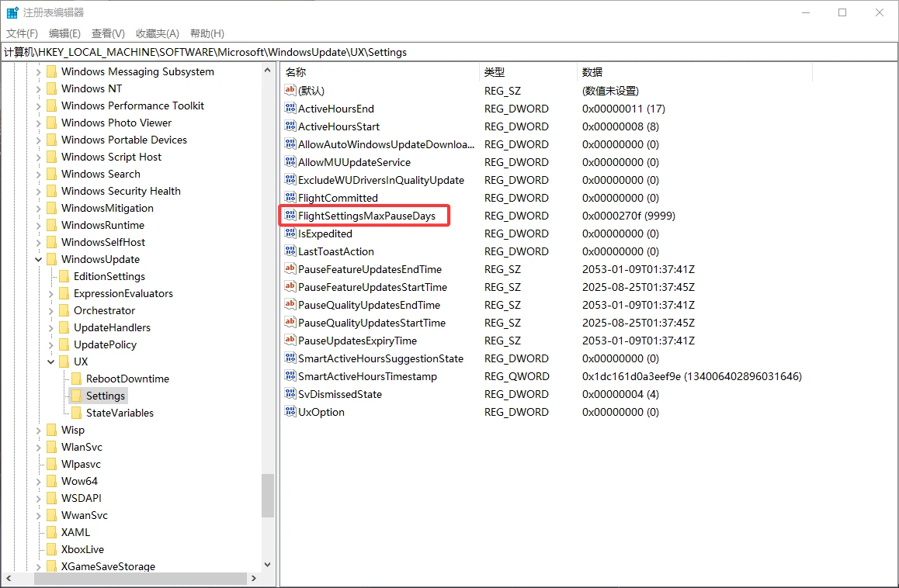Click the 0x00000011 (17) data cell

(623, 109)
